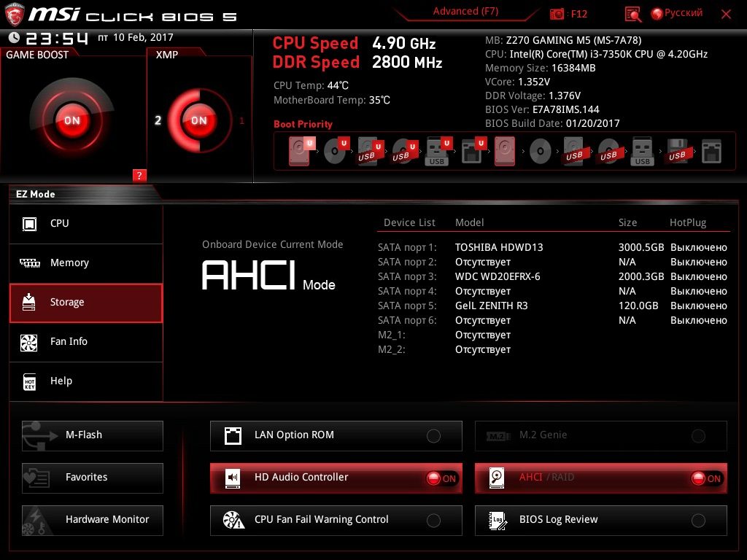Click the 23:54 clock display
Viewport: 747px width, 560px height.
[57, 38]
